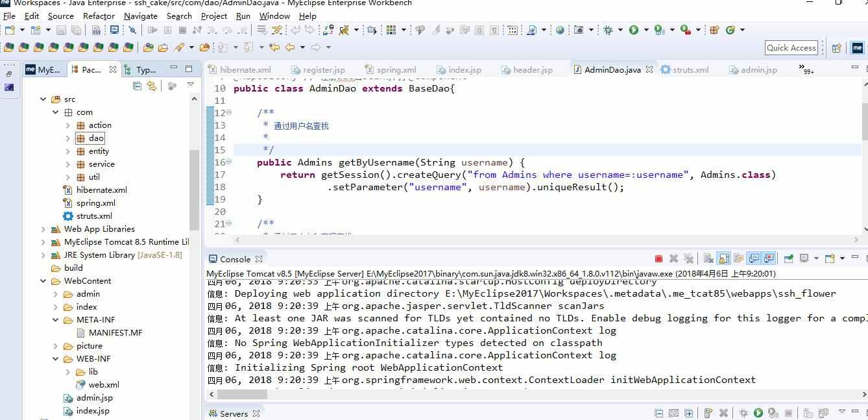Click the New file wizard icon
Viewport: 868px width, 420px height.
10,30
